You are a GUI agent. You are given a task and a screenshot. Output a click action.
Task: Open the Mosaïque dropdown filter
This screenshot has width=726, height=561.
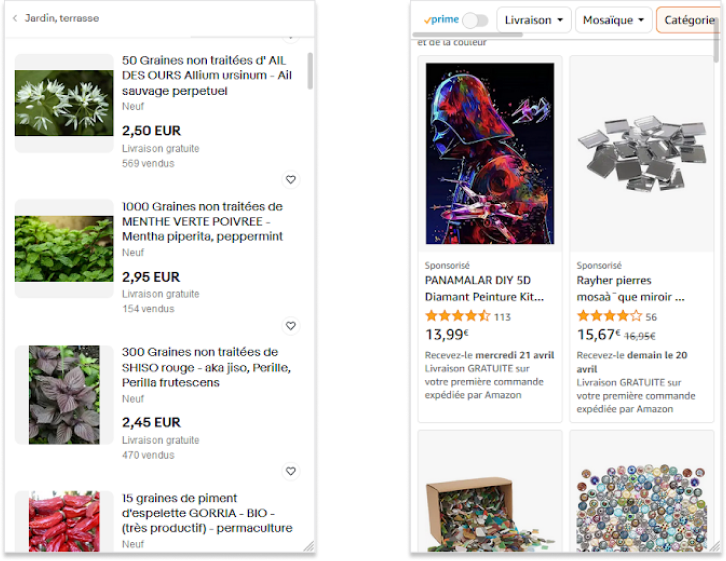click(x=613, y=20)
